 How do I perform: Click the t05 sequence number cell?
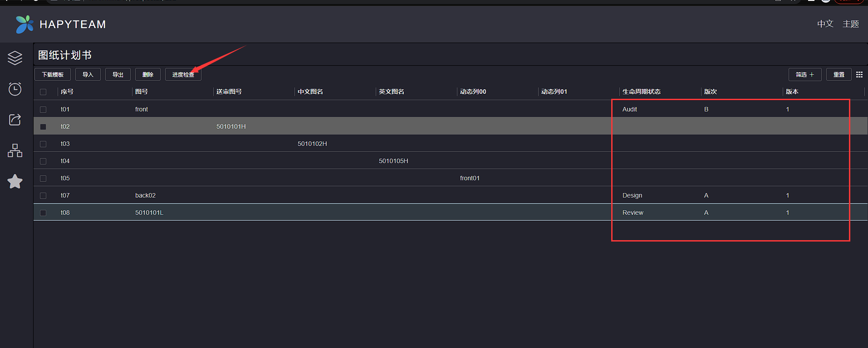click(65, 178)
